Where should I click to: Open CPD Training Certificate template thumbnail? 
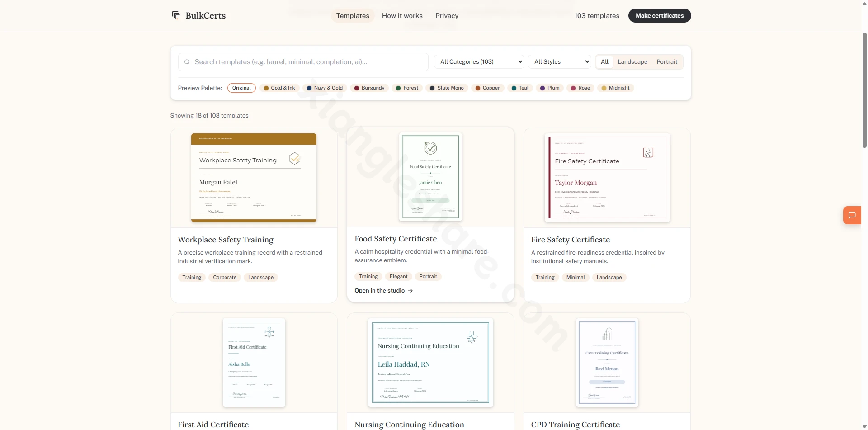(x=607, y=363)
